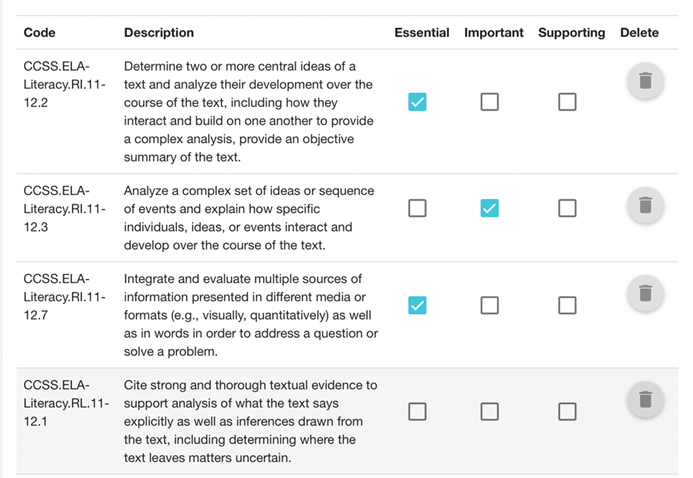Check Essential for RL.11-12.1 standard
The width and height of the screenshot is (693, 478).
click(417, 411)
